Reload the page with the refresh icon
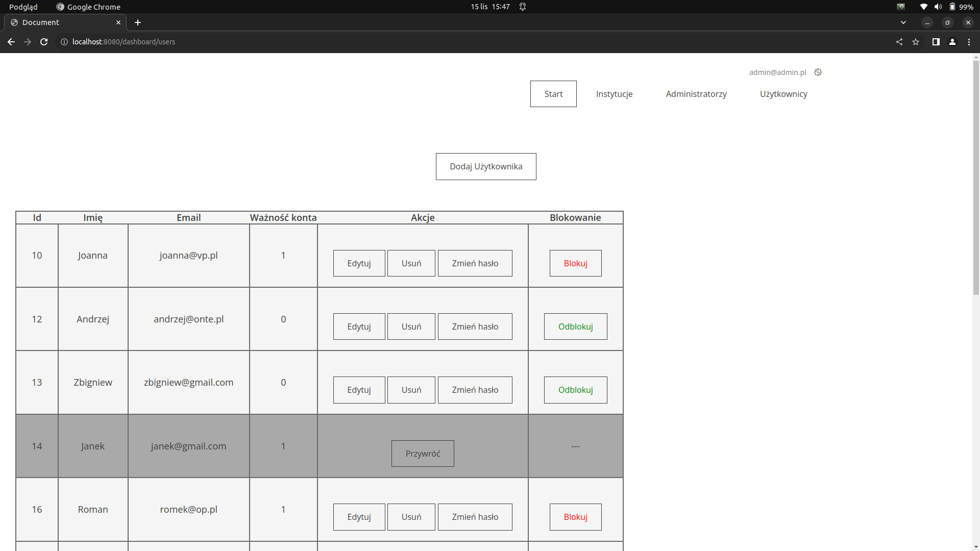The image size is (980, 551). pos(44,42)
